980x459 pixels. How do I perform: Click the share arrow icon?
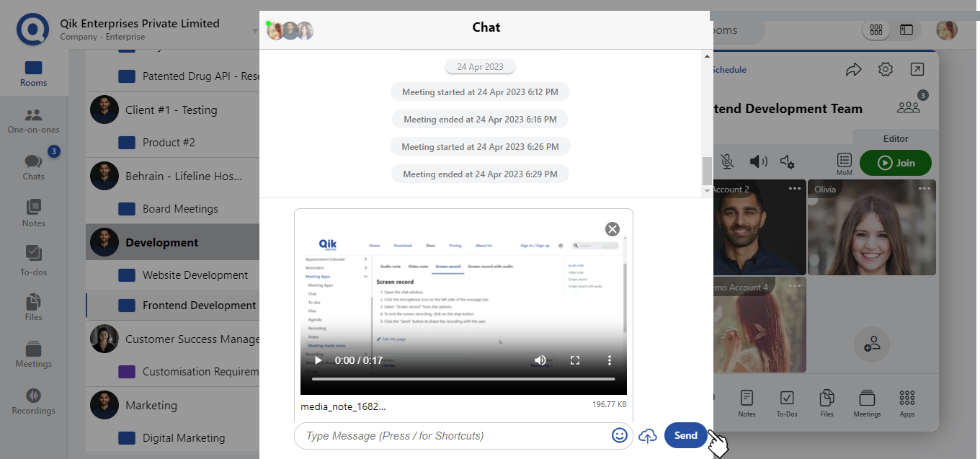click(853, 69)
